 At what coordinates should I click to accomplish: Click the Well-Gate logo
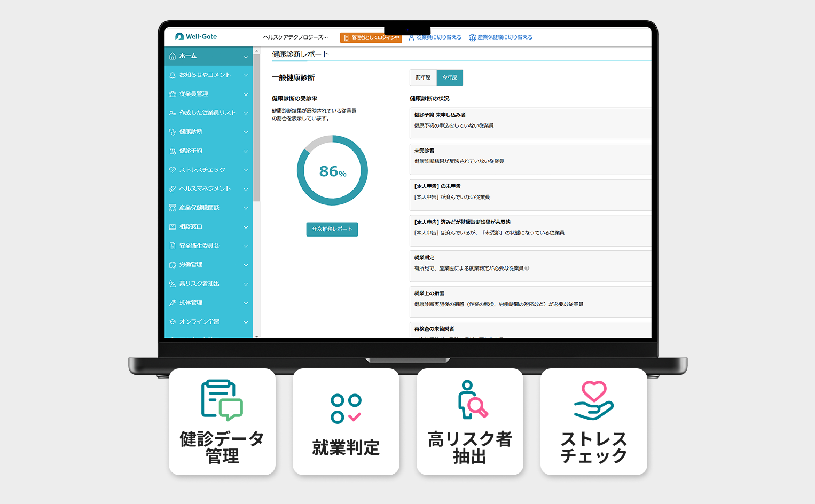tap(196, 36)
